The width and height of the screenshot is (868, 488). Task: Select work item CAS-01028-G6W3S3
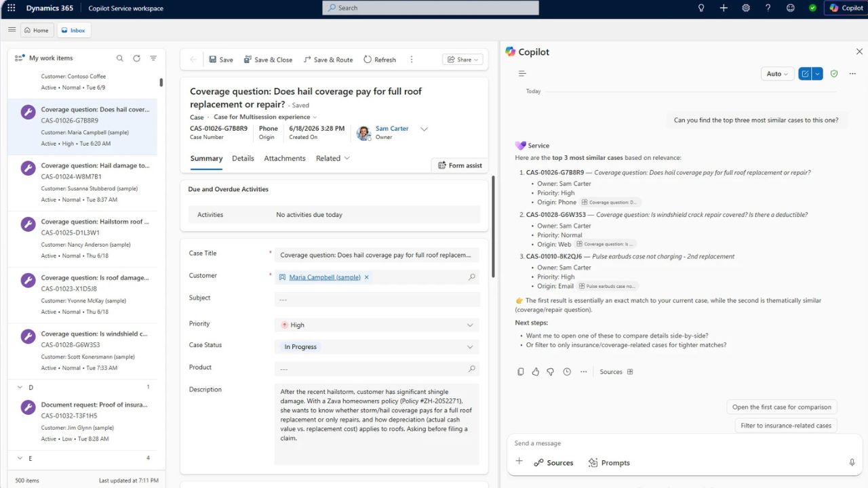[82, 351]
